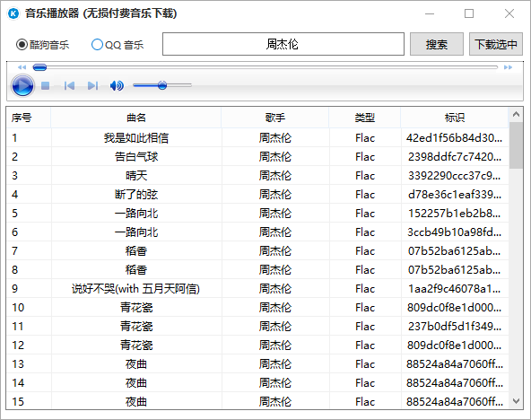
Task: Sort by 曲名 column header
Action: 136,118
